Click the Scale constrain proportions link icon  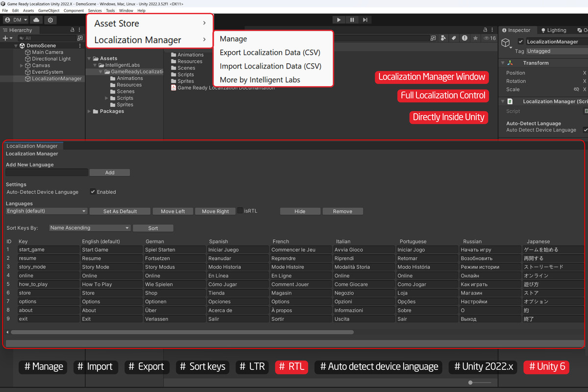coord(576,90)
